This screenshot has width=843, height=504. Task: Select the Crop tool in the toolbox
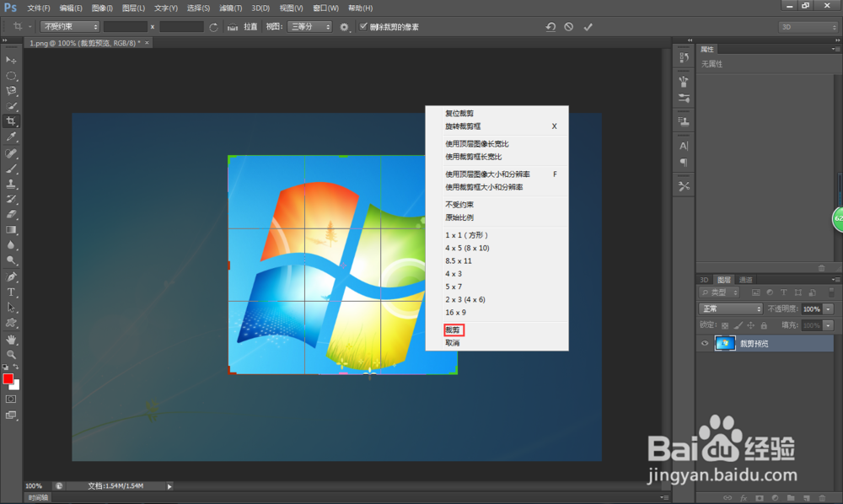pos(11,121)
